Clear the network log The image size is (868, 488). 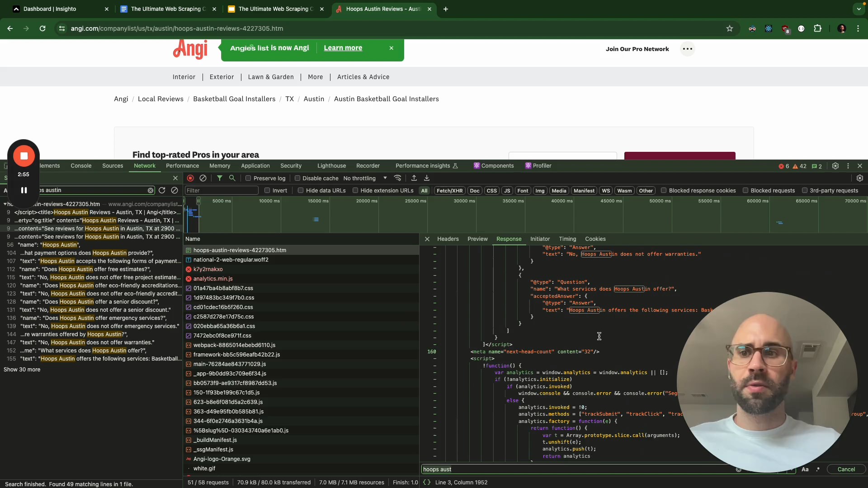(203, 178)
